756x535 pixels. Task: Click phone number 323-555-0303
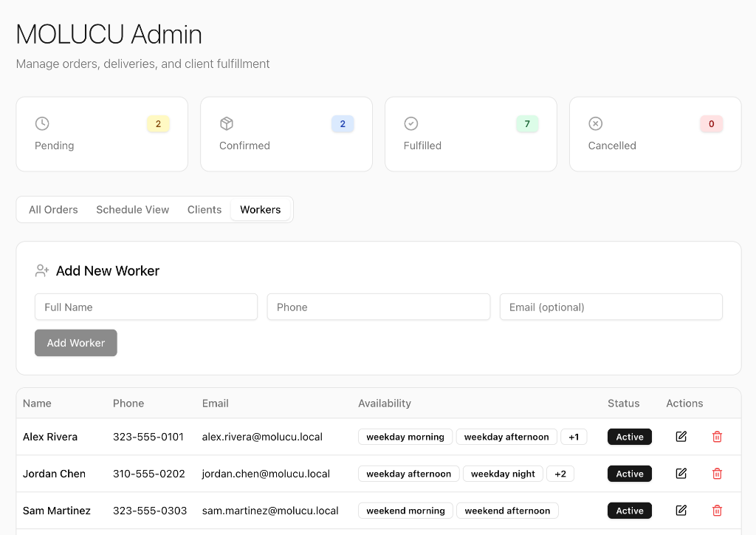coord(149,511)
